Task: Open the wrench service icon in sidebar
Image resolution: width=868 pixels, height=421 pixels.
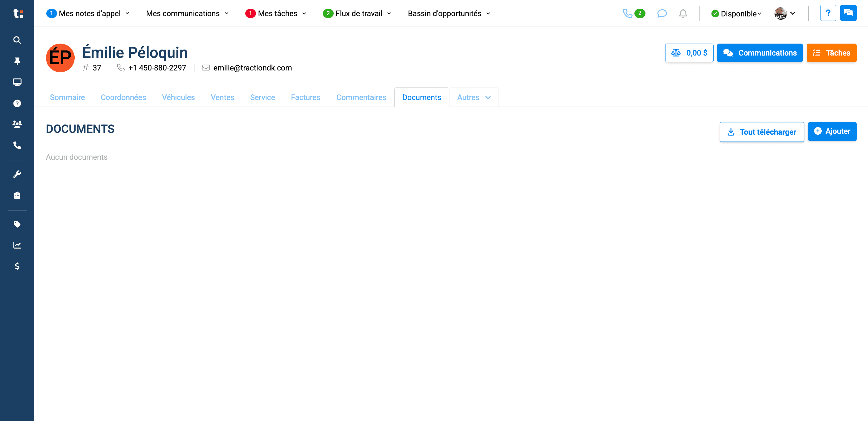Action: (17, 174)
